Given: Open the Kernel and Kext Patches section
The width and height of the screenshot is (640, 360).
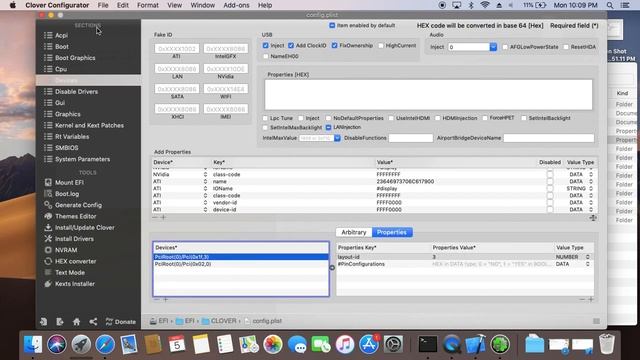Looking at the screenshot, I should [89, 126].
